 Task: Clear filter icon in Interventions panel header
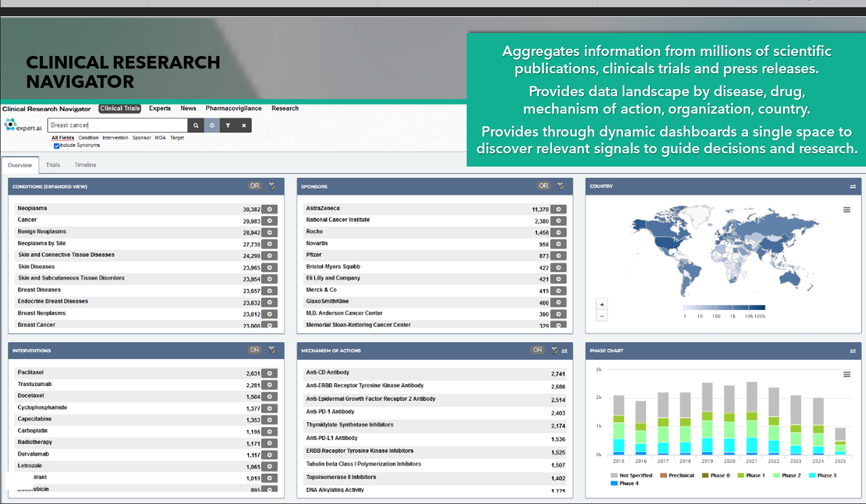(x=272, y=349)
